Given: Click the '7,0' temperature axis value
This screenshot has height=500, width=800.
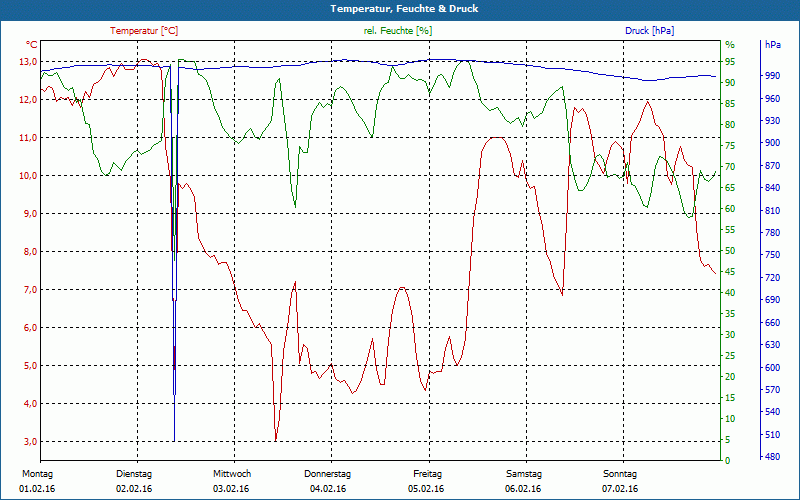Looking at the screenshot, I should pos(30,290).
